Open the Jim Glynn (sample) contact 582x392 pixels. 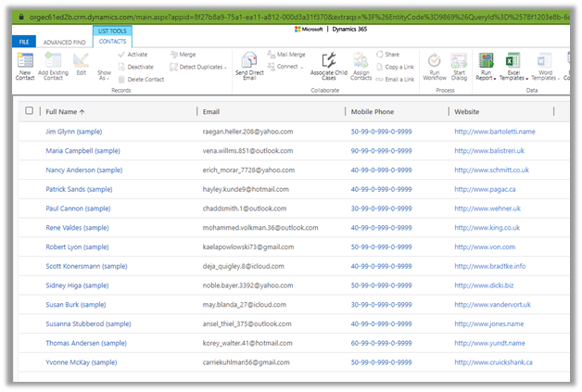[77, 132]
